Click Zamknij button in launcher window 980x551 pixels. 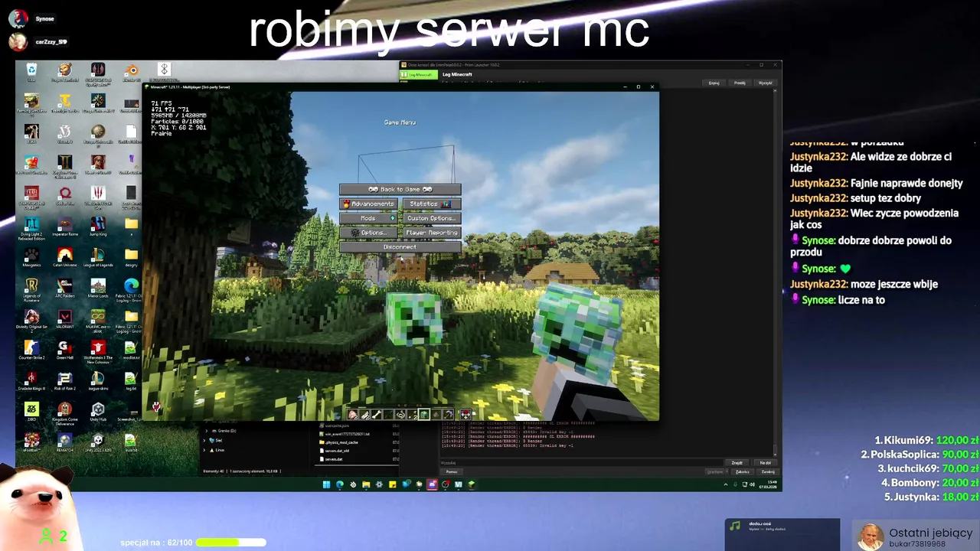point(767,471)
